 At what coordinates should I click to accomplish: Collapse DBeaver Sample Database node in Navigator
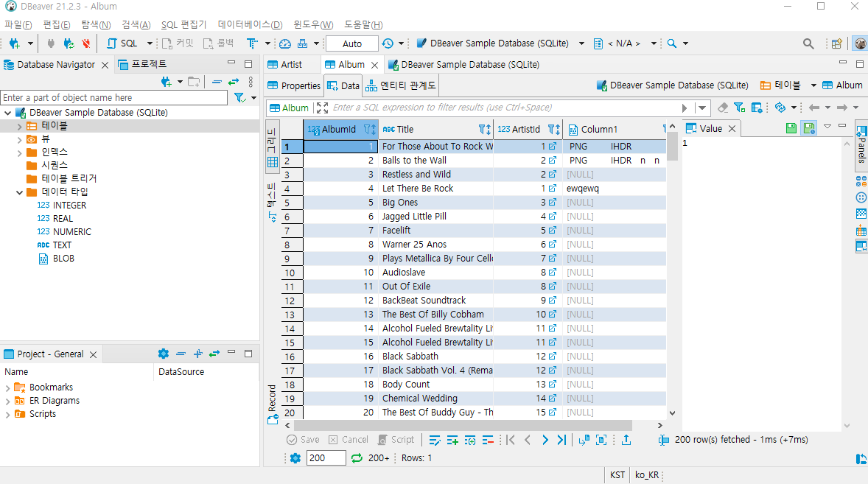click(x=8, y=113)
